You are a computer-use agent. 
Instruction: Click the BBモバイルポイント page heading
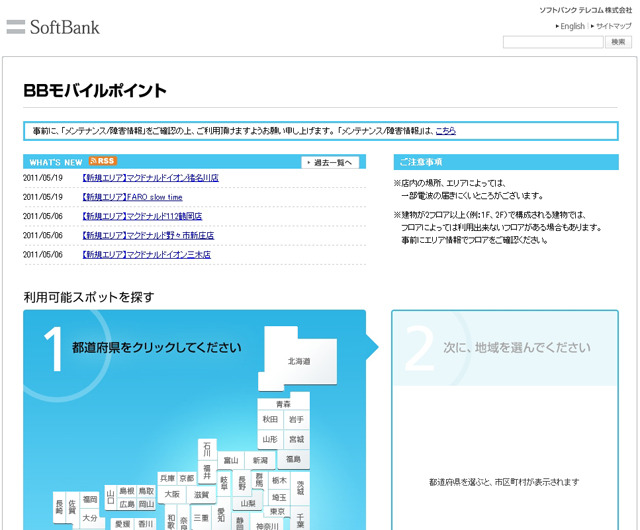95,91
